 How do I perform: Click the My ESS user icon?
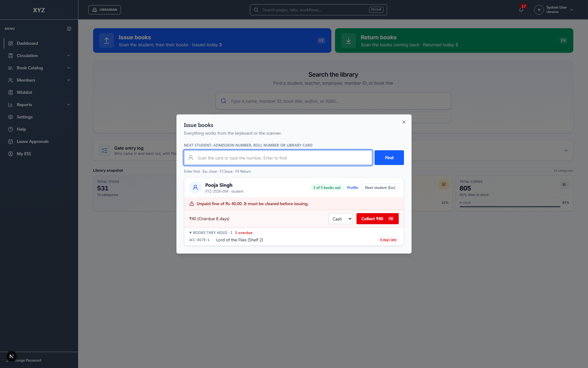(x=10, y=154)
